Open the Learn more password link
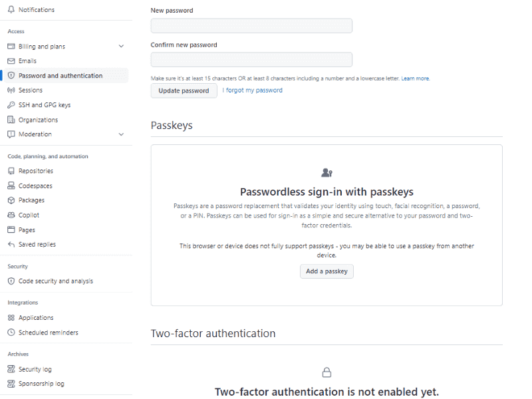This screenshot has width=532, height=399. (x=416, y=78)
